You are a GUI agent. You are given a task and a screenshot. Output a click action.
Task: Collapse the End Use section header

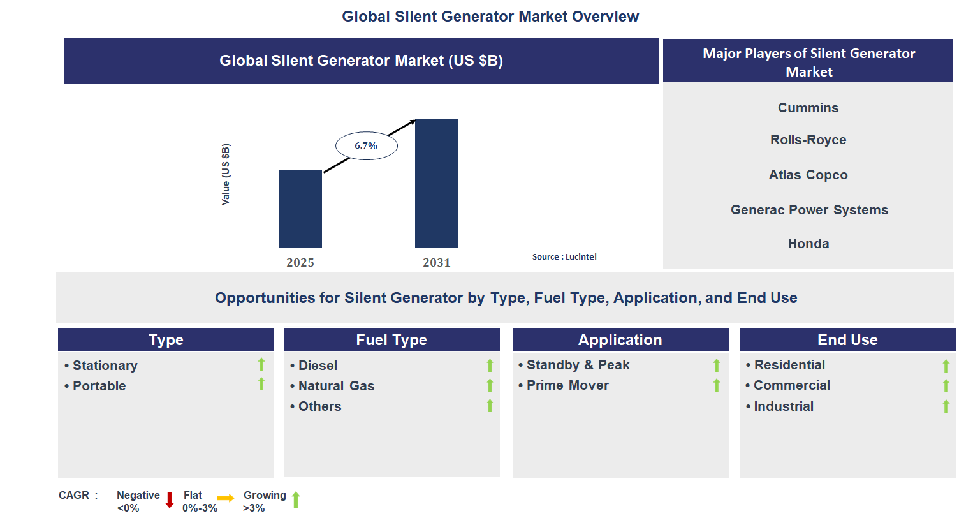pos(847,339)
